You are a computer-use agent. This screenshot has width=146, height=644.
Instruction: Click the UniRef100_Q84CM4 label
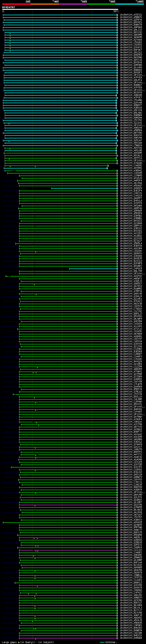(131, 570)
